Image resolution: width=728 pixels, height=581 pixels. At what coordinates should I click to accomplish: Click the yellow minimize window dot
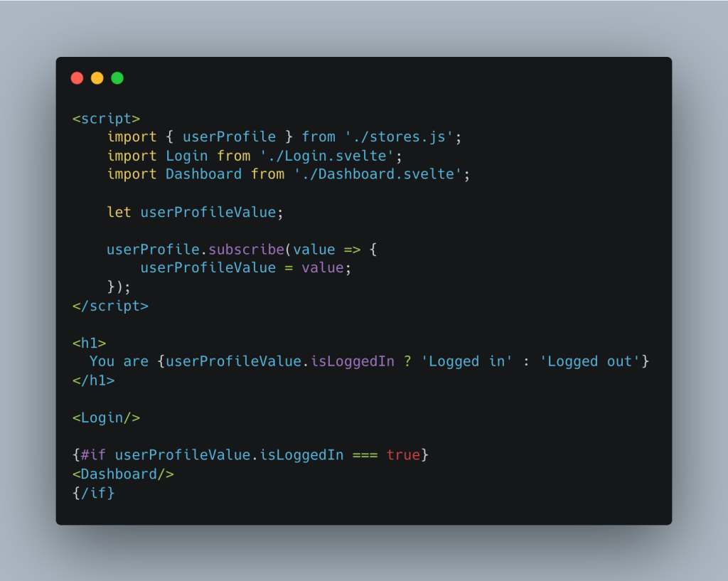[97, 78]
